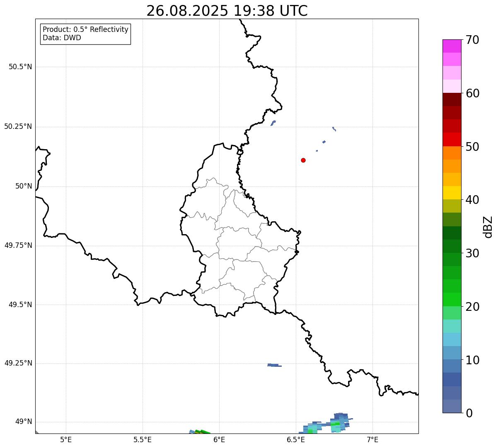This screenshot has width=498, height=448.
Task: Click the 6.5°E longitude label
Action: pos(296,440)
